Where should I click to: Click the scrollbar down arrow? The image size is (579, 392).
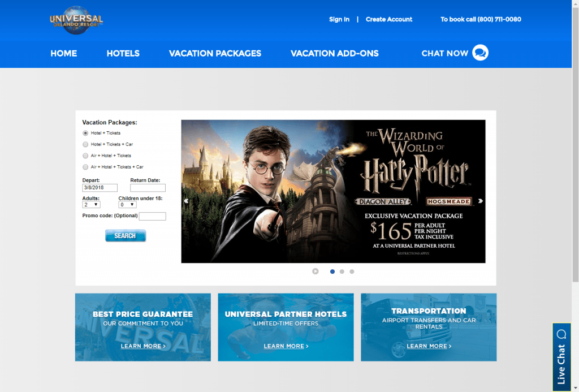tap(575, 388)
